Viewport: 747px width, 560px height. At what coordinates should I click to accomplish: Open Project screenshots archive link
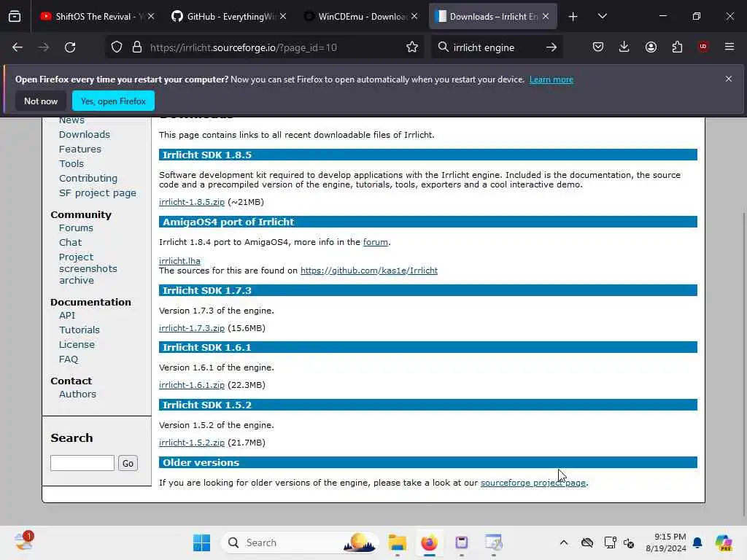click(x=88, y=268)
